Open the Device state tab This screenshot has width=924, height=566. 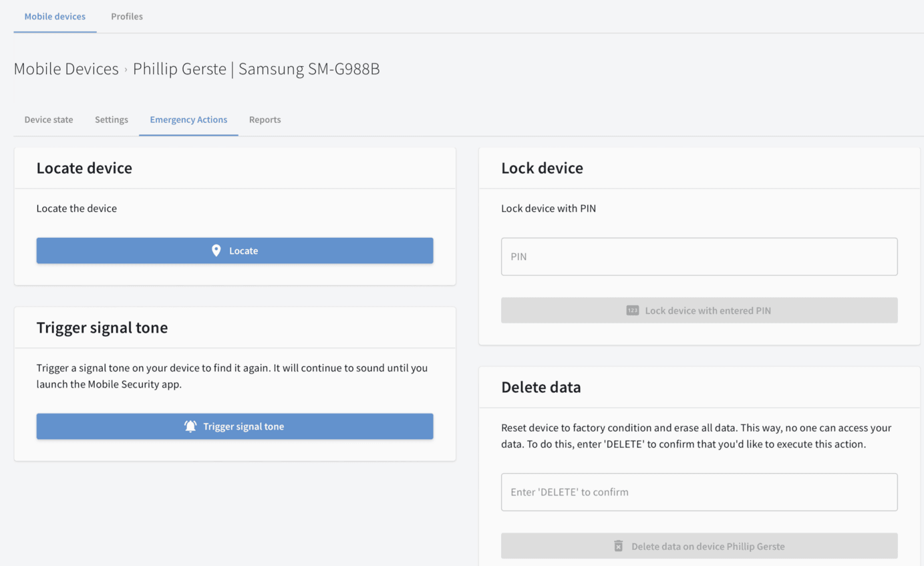[49, 120]
